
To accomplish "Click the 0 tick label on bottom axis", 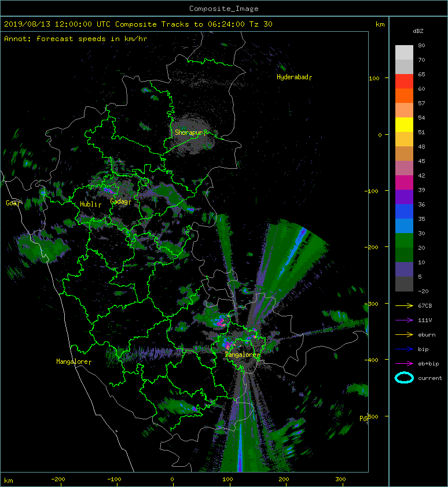I will pyautogui.click(x=172, y=479).
